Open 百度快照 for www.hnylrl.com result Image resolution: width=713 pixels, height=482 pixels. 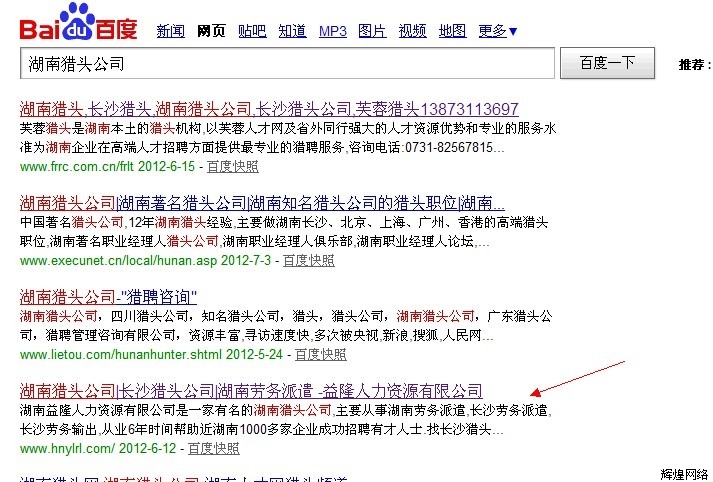coord(214,448)
